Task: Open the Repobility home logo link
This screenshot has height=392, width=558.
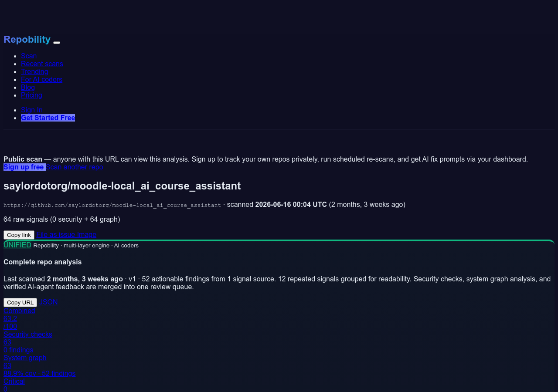Action: click(x=27, y=39)
